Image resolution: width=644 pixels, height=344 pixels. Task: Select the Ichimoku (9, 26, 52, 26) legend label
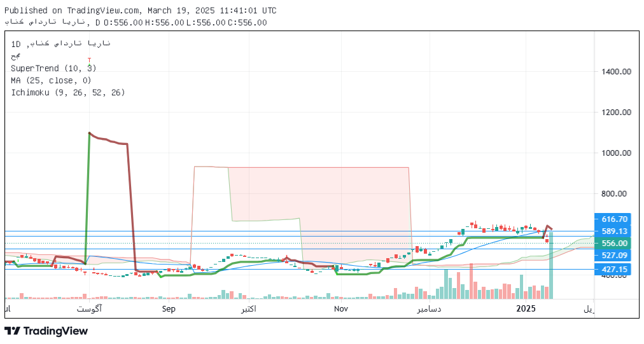coord(67,93)
